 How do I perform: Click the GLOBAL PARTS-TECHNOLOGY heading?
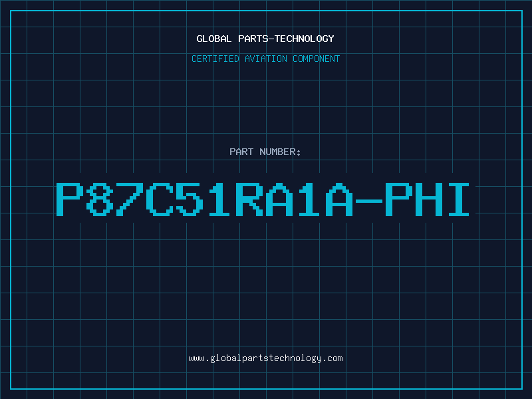pos(265,39)
